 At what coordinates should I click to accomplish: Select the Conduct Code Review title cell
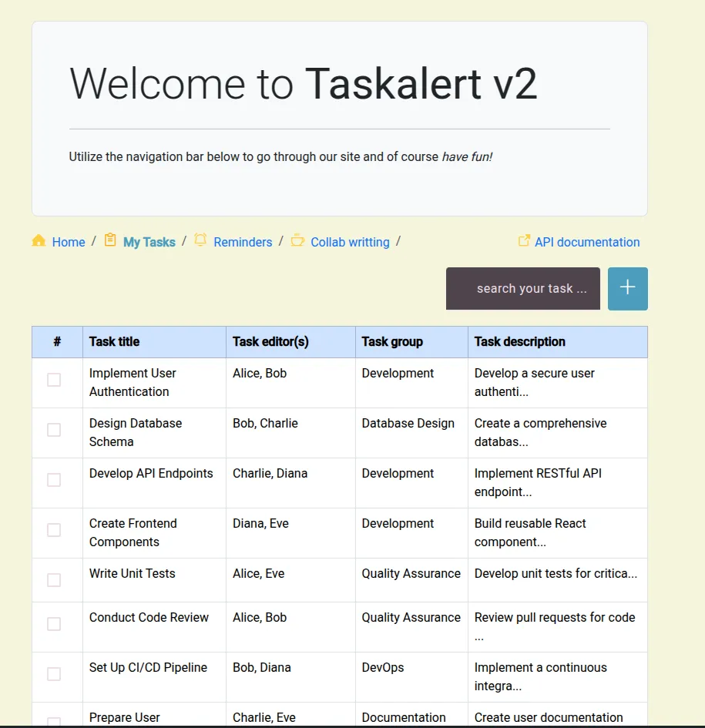154,627
